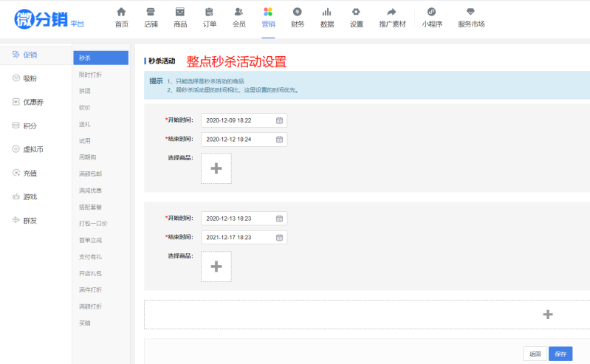Screen dimensions: 590x364
Task: Click second block's 结束时间 date field
Action: [x=238, y=238]
